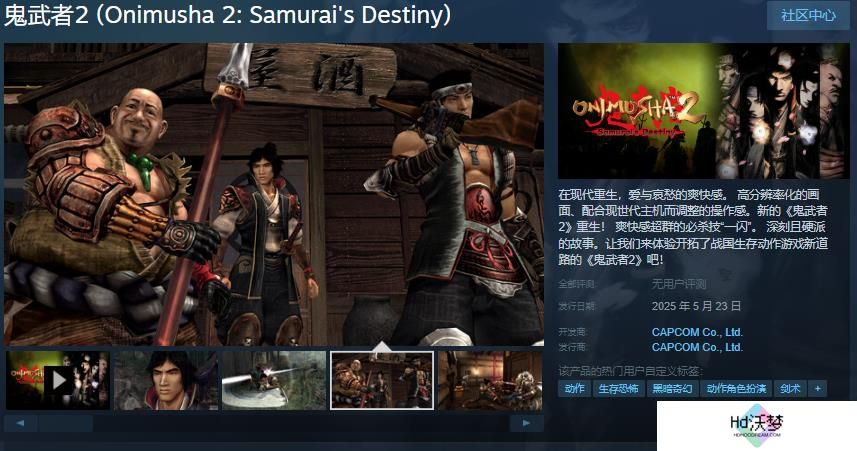Image resolution: width=857 pixels, height=451 pixels.
Task: Select the sword slash combat thumbnail
Action: tap(274, 380)
